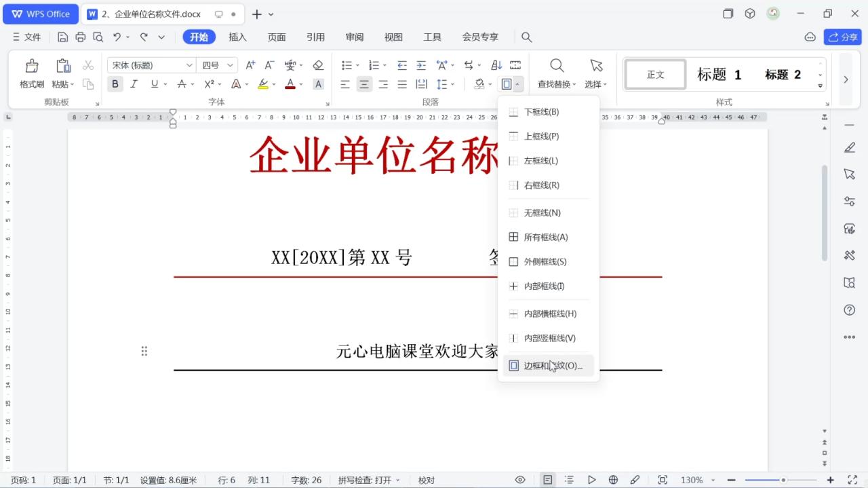Click the Find and Replace magnifier icon

click(557, 65)
